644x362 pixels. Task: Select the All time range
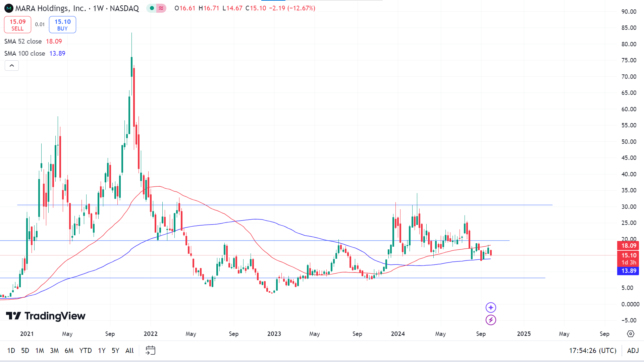[129, 351]
